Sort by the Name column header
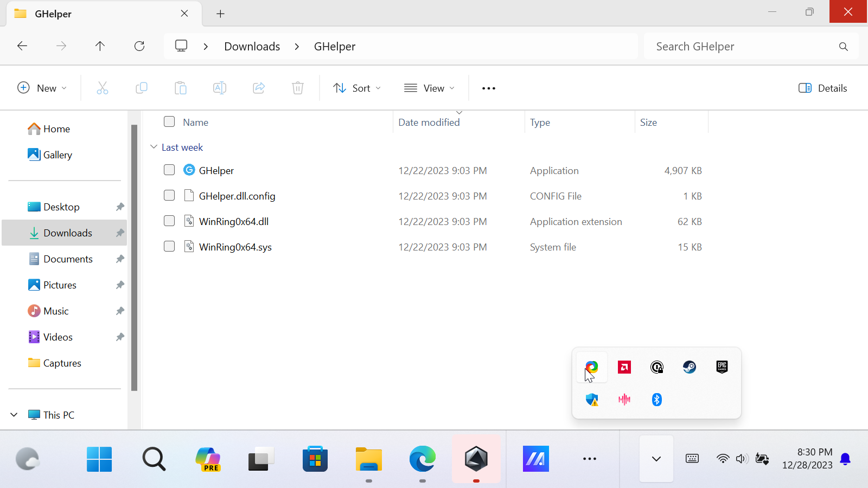Image resolution: width=868 pixels, height=488 pixels. tap(195, 123)
